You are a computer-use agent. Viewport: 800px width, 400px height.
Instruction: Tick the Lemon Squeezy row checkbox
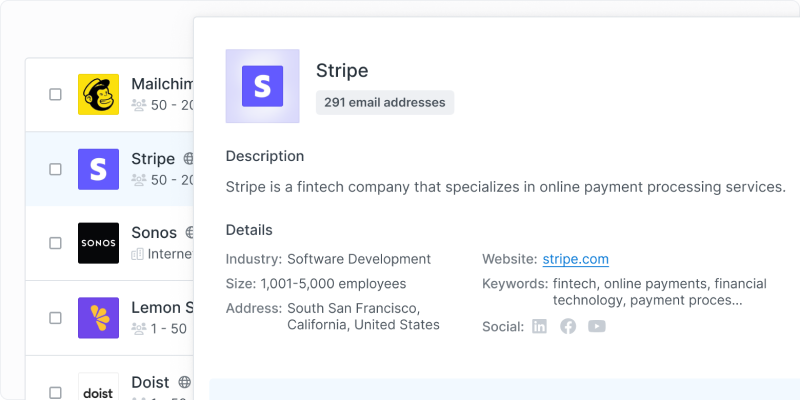[55, 318]
